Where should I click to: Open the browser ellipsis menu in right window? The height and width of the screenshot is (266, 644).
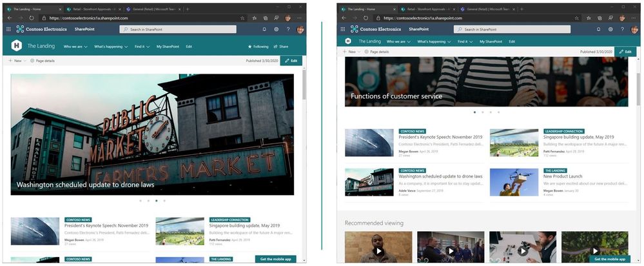point(634,18)
